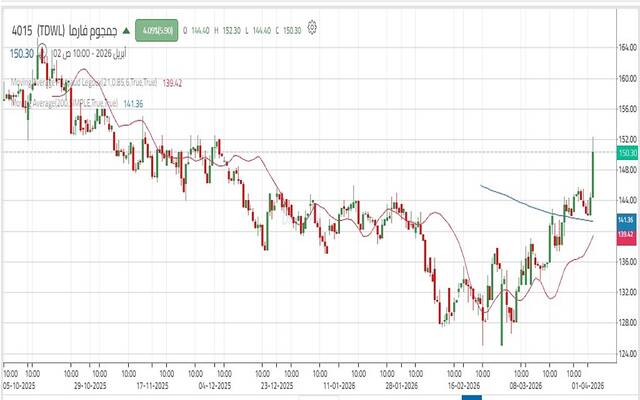Image resolution: width=640 pixels, height=400 pixels.
Task: Click the 4015 (TDWL) symbol title
Action: 38,31
